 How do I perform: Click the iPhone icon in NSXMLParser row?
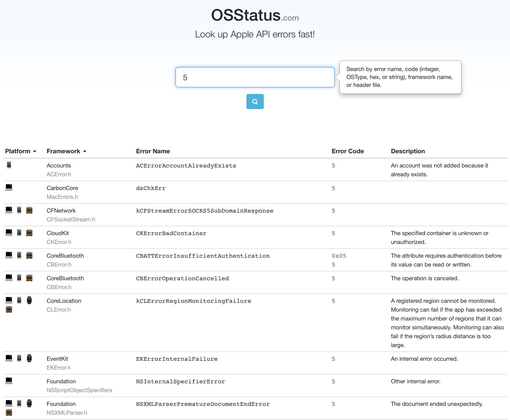click(19, 403)
